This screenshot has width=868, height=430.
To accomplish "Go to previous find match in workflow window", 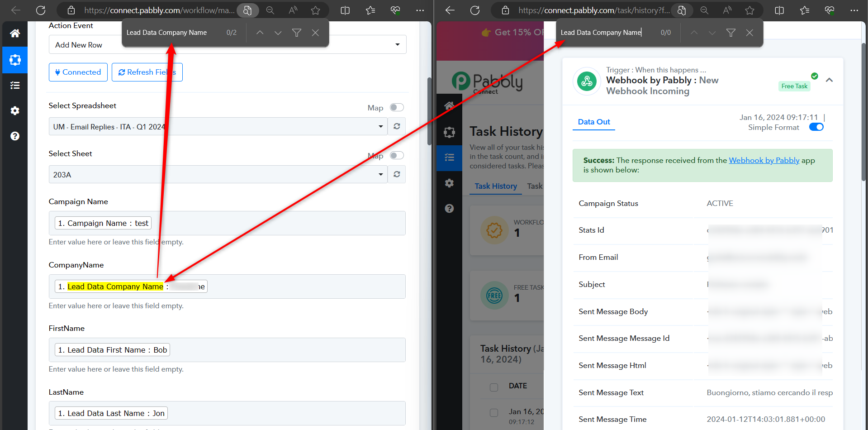I will pos(260,33).
